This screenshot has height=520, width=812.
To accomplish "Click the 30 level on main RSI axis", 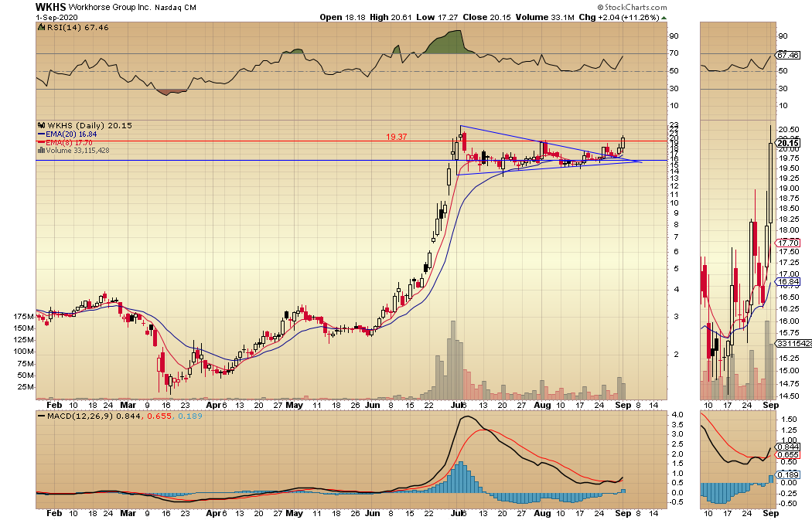I will [x=674, y=89].
